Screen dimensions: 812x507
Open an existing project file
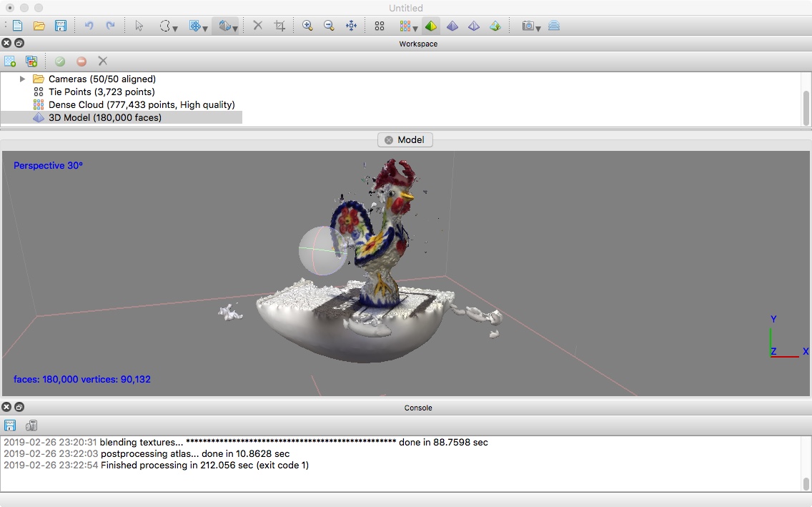(39, 26)
